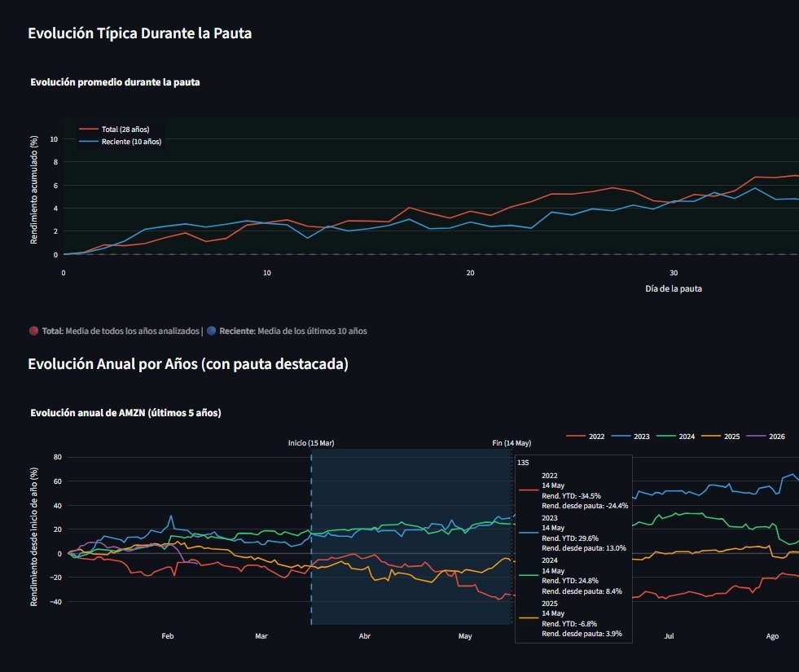Viewport: 799px width, 672px height.
Task: Click the 'Inicio (15 Mar)' marker label
Action: click(x=311, y=443)
